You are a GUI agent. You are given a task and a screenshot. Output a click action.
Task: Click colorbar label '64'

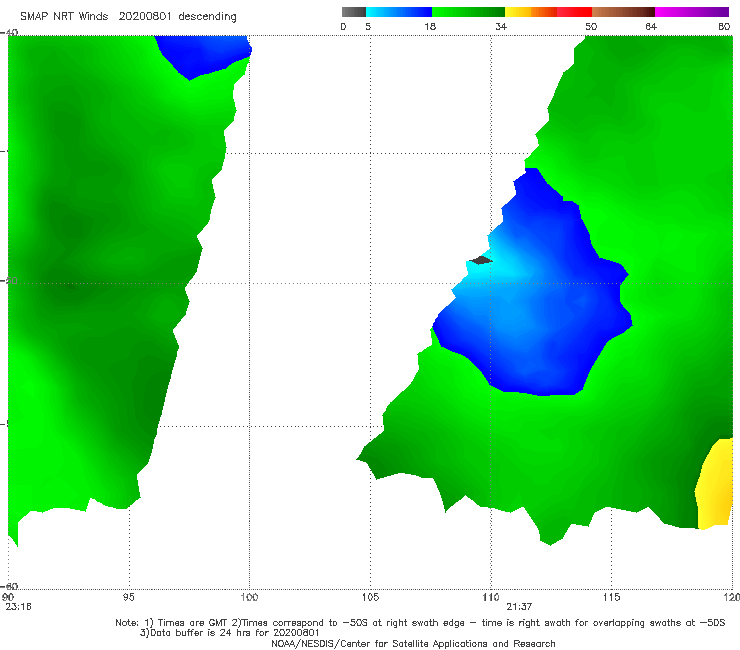(x=651, y=27)
